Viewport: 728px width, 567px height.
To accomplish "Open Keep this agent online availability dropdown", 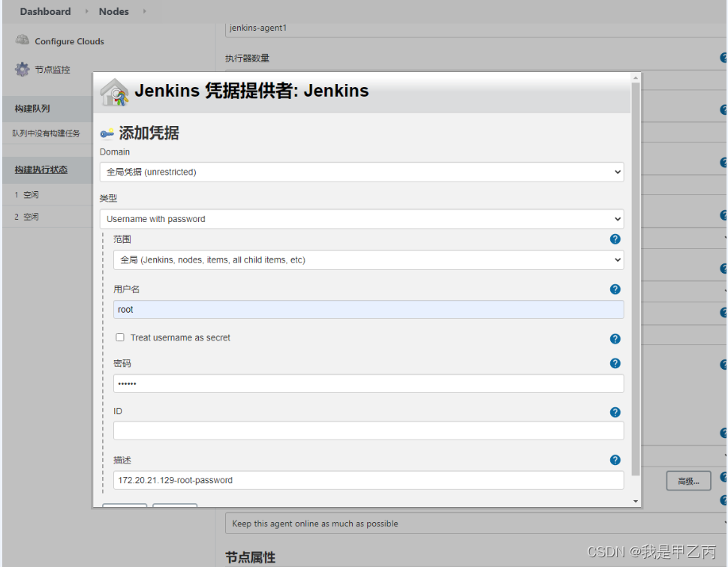I will coord(477,523).
